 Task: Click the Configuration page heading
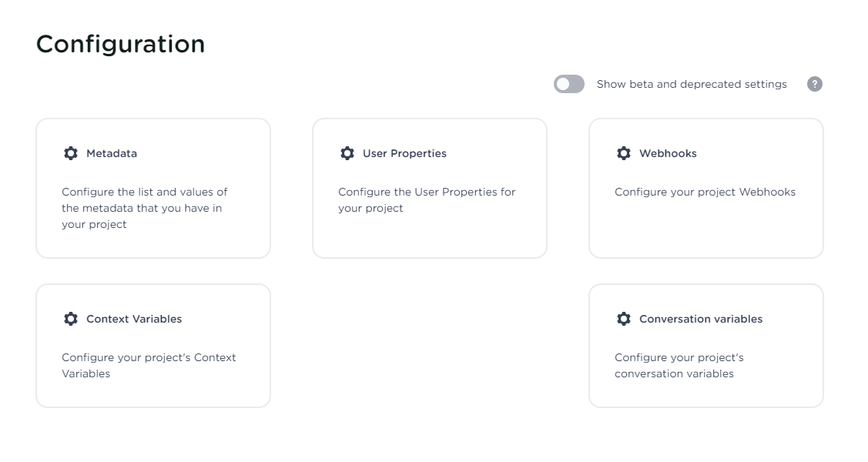tap(121, 44)
